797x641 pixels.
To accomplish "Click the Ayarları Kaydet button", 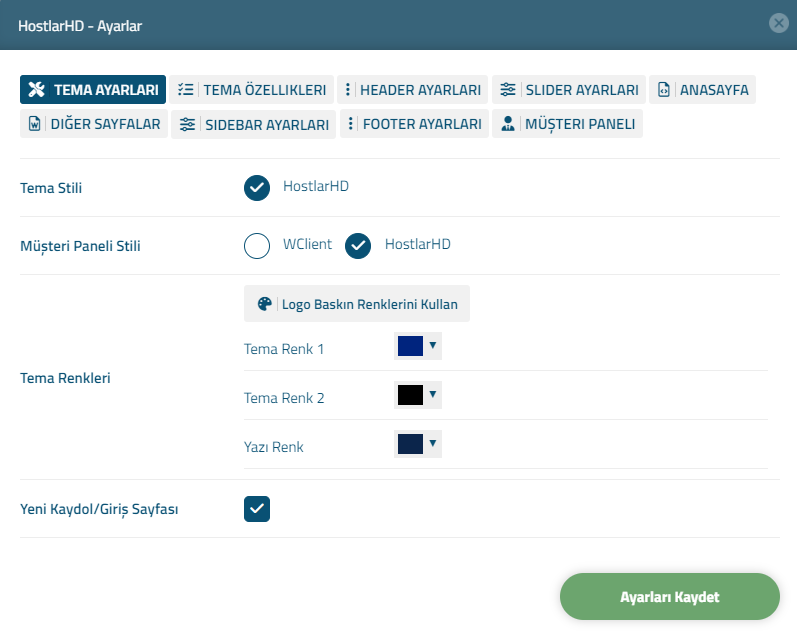I will pyautogui.click(x=669, y=596).
